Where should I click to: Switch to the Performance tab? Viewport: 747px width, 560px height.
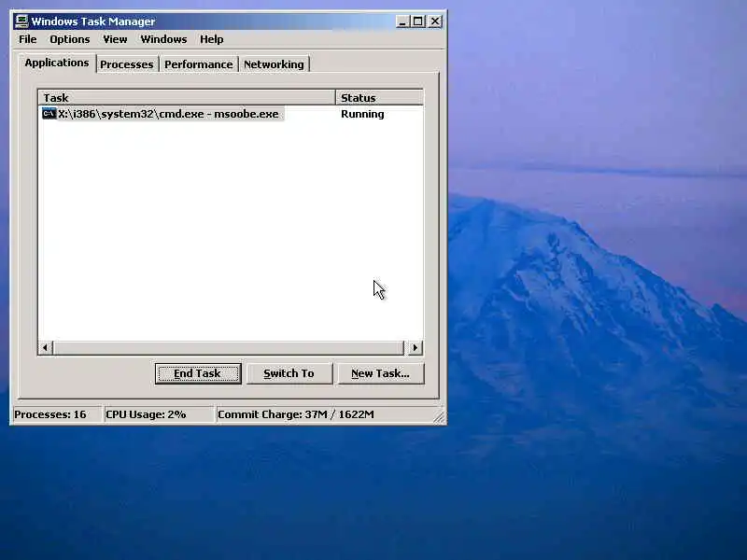[199, 64]
